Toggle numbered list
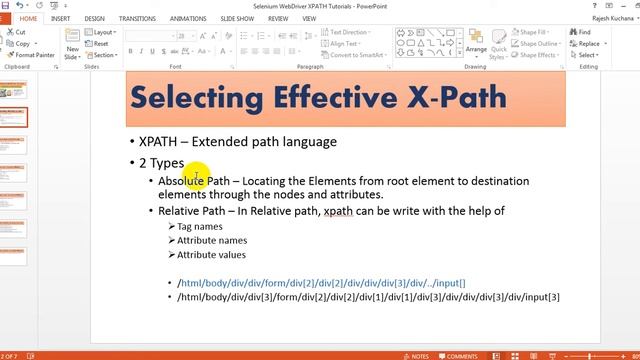The height and width of the screenshot is (360, 640). [x=261, y=36]
